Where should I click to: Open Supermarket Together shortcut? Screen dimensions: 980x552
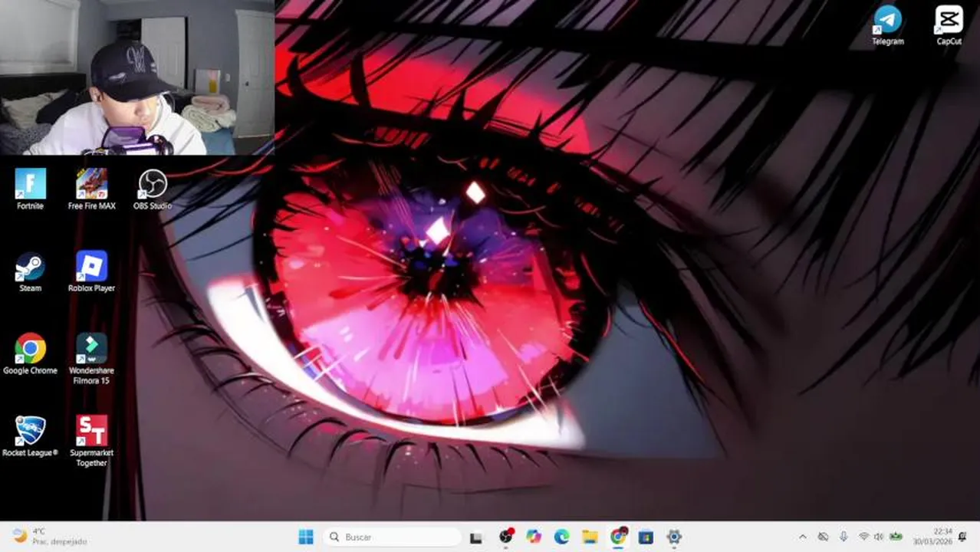[x=91, y=441]
